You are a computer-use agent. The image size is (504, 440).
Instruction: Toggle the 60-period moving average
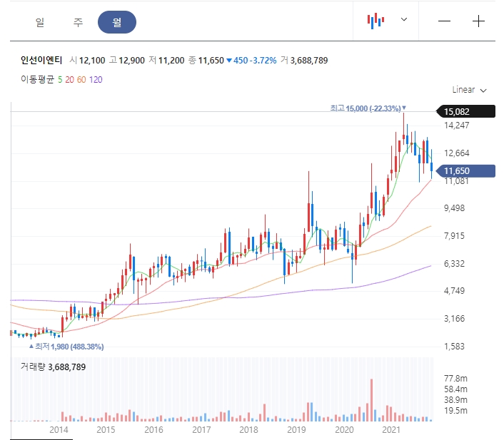81,80
